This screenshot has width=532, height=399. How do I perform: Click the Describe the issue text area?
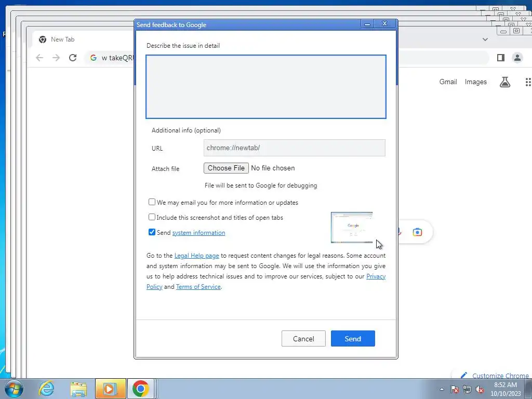point(266,87)
